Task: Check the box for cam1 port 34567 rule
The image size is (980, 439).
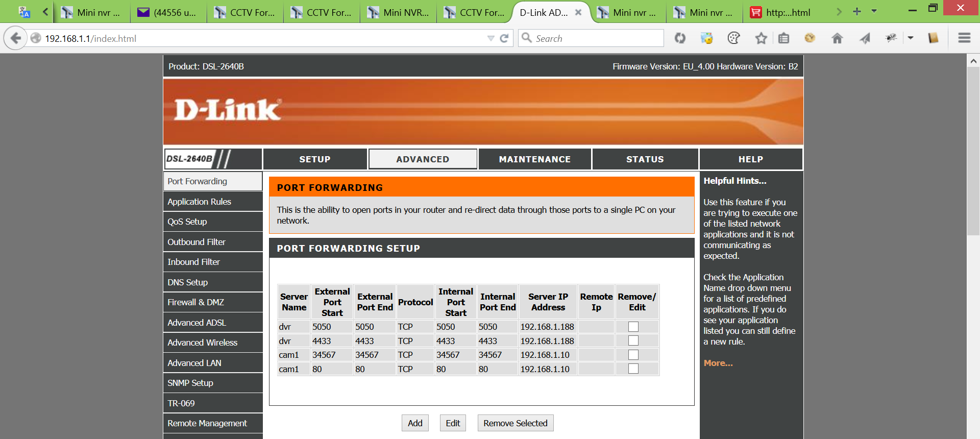Action: pos(633,355)
